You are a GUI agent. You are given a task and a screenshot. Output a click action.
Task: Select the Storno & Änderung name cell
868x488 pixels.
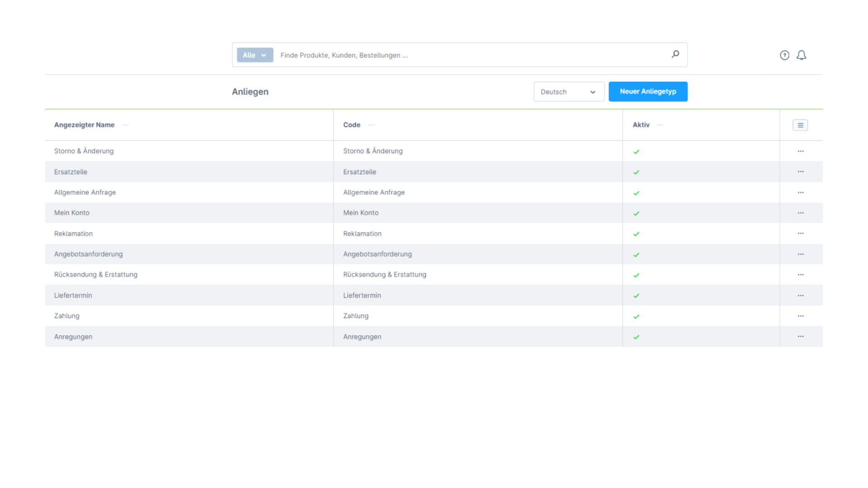coord(189,151)
